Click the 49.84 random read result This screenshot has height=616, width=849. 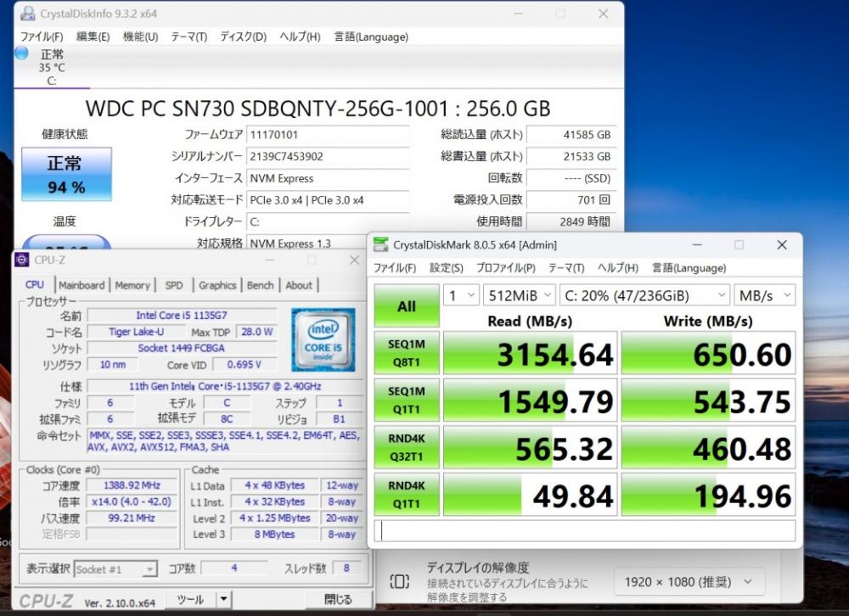point(530,494)
